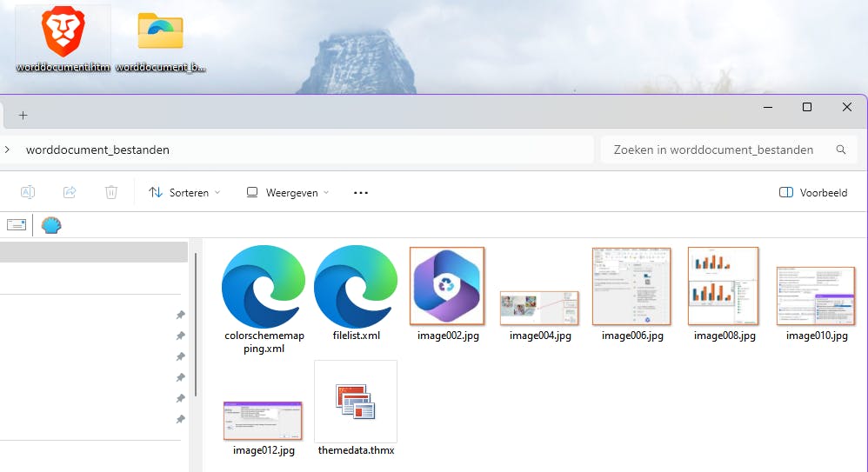
Task: Expand the chevron before worddocument_bestanden breadcrumb
Action: click(x=7, y=150)
